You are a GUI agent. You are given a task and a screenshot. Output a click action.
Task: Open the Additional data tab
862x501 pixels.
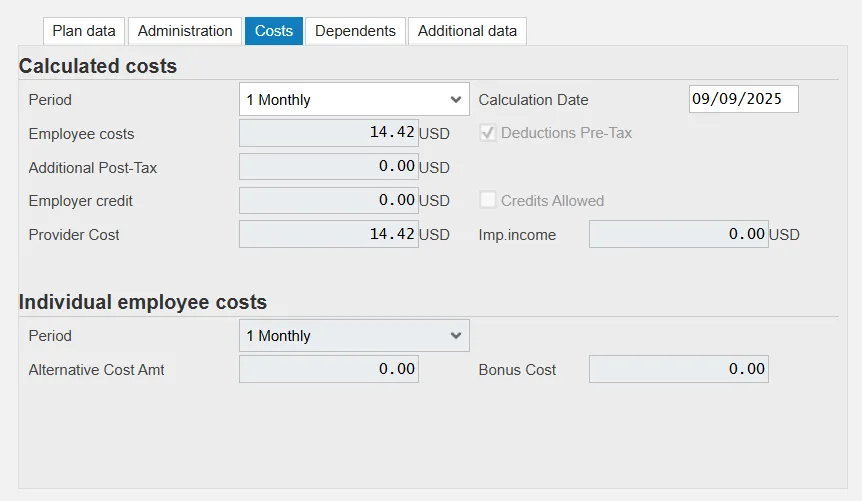(467, 31)
